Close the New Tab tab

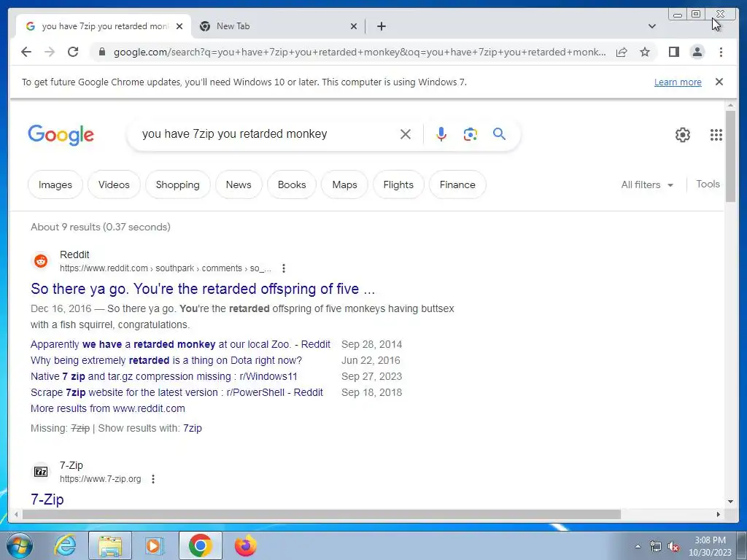[x=354, y=26]
